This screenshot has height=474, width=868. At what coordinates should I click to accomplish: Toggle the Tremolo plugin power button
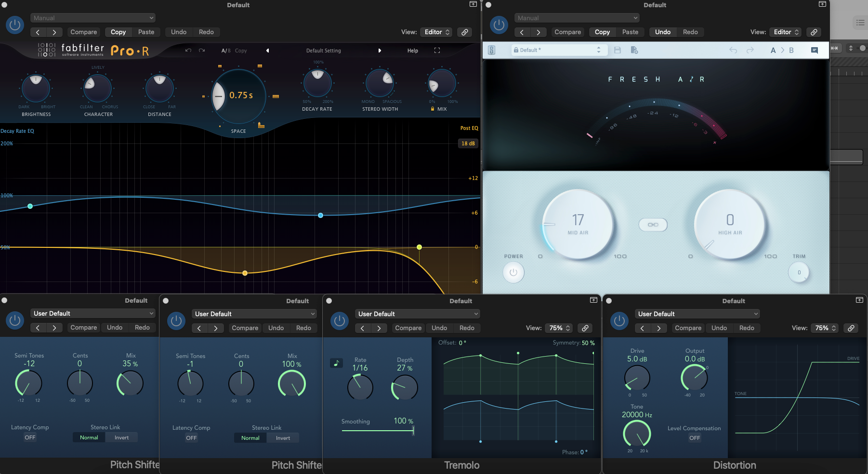[340, 321]
